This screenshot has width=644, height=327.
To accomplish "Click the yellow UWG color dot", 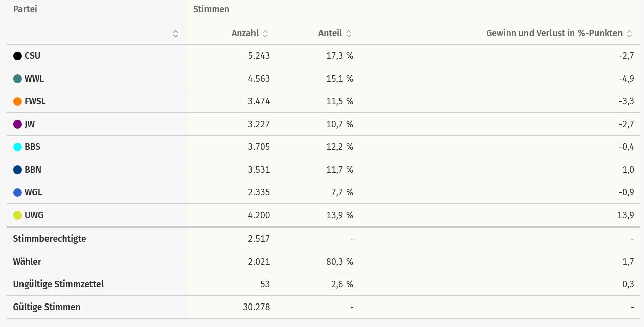I will point(17,215).
